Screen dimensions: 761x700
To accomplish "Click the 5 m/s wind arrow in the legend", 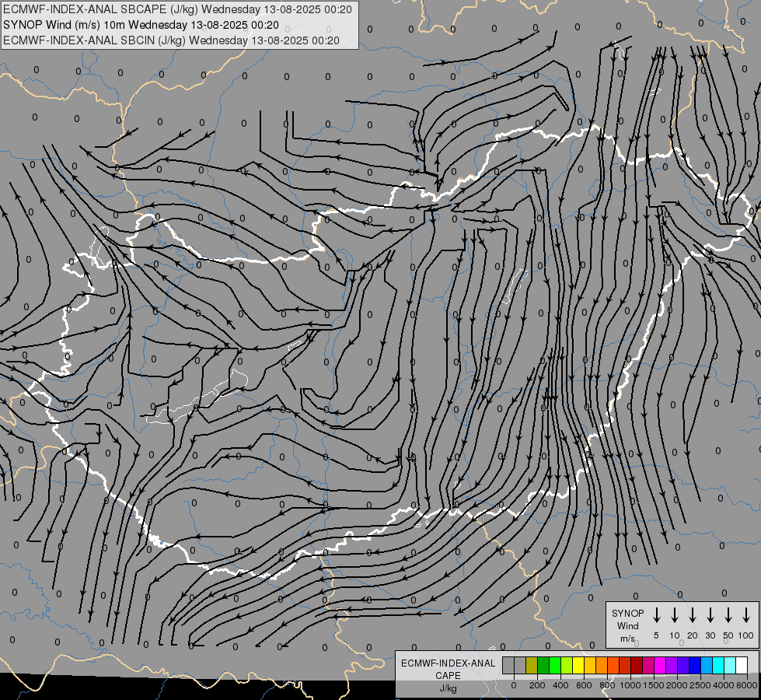I will 656,615.
